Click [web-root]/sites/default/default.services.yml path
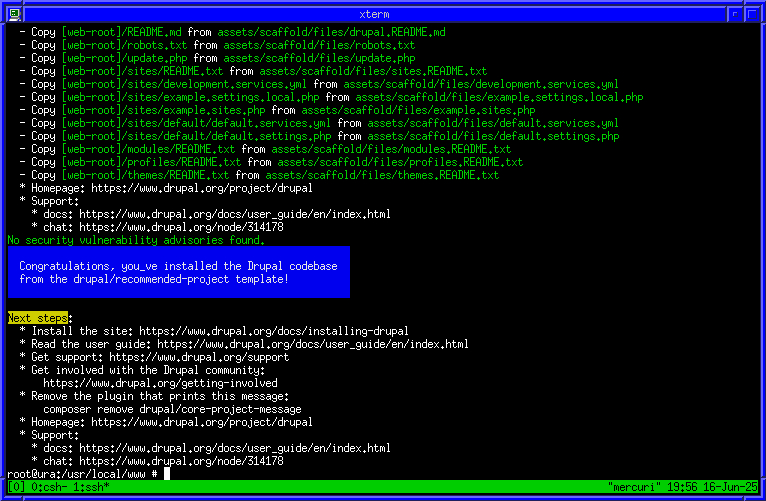766x501 pixels. (196, 123)
